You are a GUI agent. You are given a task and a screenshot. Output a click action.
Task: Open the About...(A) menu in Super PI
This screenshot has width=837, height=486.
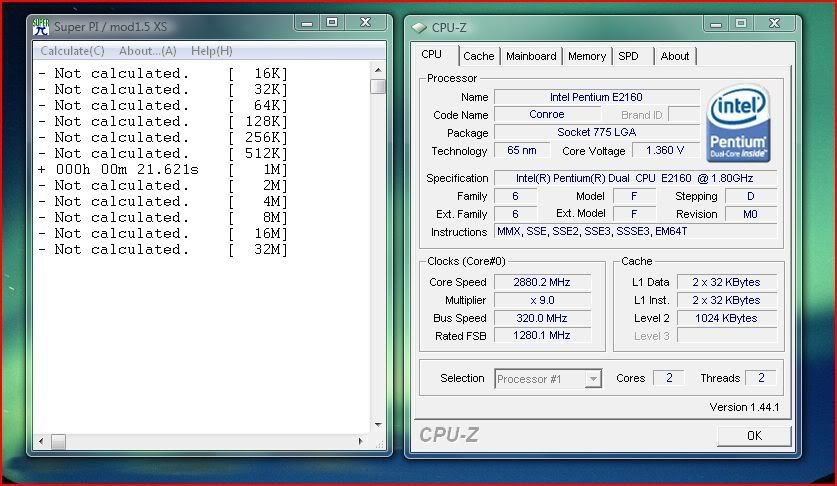tap(147, 51)
